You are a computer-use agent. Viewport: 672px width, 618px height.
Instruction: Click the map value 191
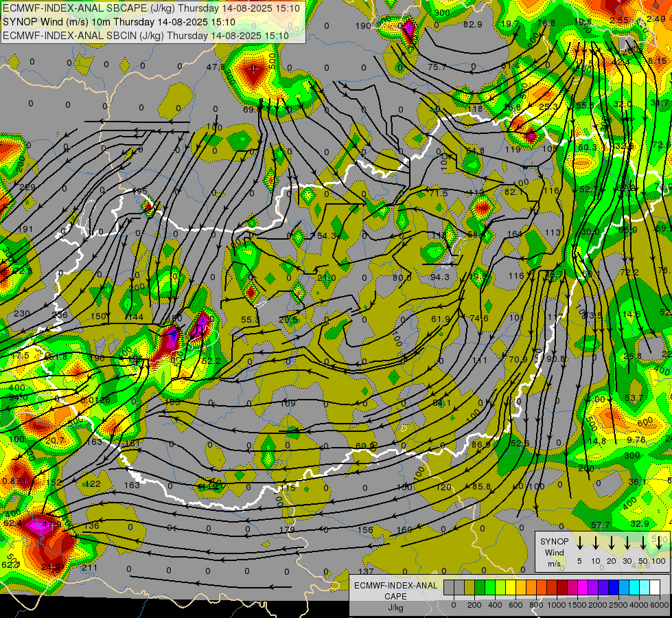pos(25,229)
